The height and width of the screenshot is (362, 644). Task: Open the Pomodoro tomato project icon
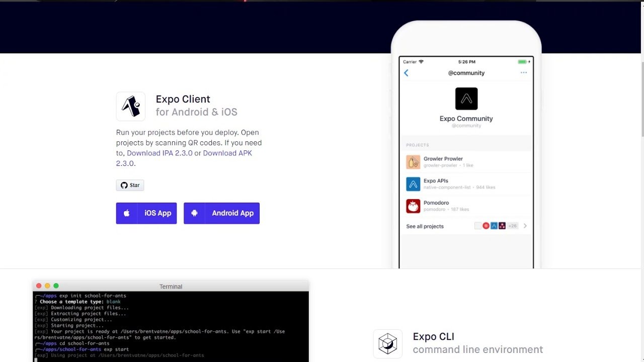click(x=413, y=206)
